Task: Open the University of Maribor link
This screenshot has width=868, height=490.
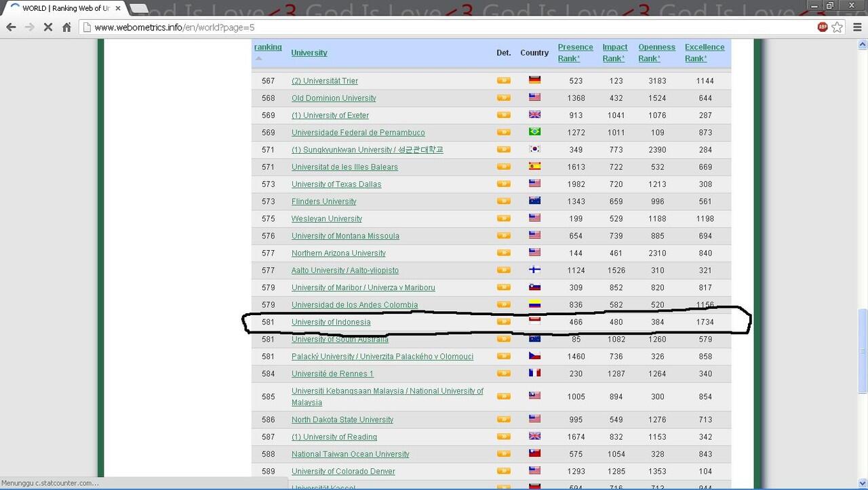Action: click(x=363, y=288)
